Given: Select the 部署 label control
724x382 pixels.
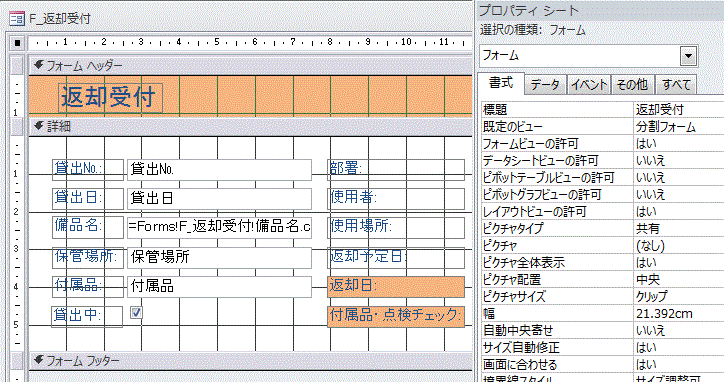Looking at the screenshot, I should [396, 170].
